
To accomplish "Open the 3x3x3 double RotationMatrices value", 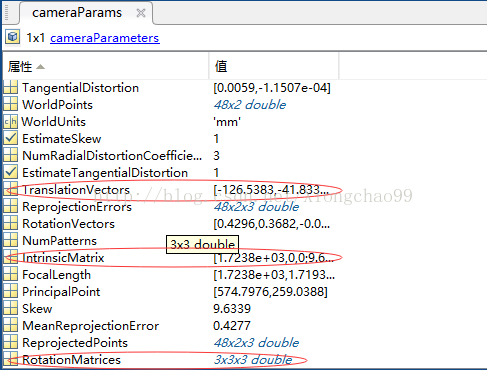I will pyautogui.click(x=253, y=360).
